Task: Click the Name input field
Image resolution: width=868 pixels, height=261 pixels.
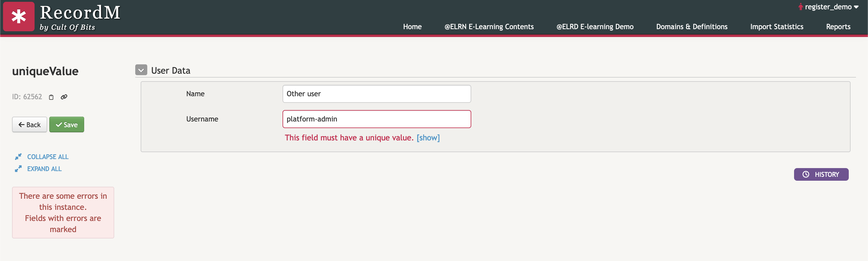Action: tap(376, 94)
